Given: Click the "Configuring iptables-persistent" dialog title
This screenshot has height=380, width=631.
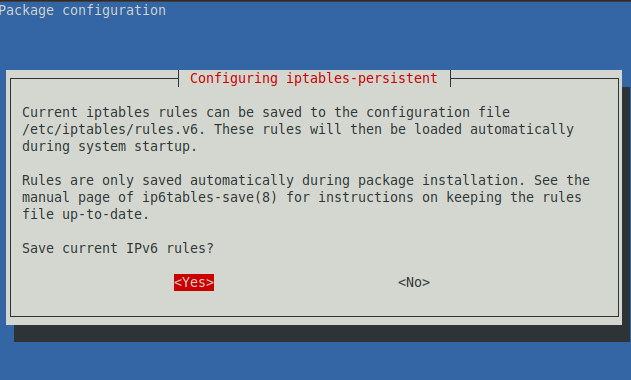Looking at the screenshot, I should pyautogui.click(x=314, y=78).
